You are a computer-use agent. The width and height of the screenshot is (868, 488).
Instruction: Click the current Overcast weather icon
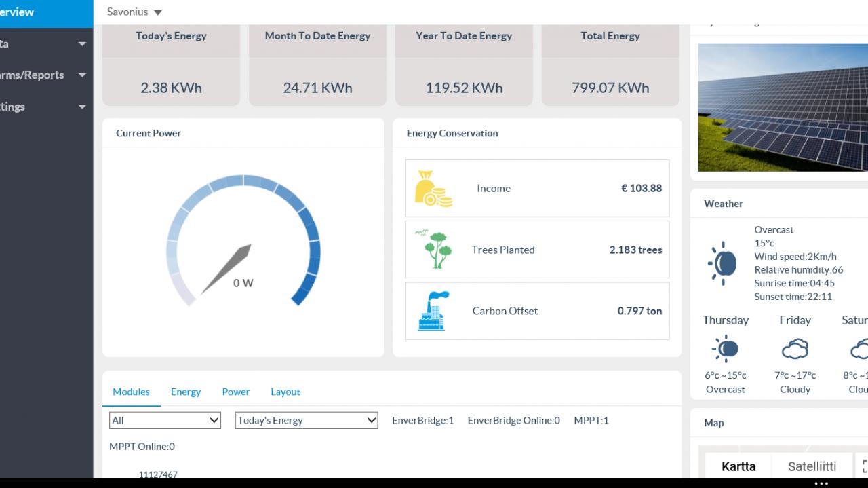(722, 263)
